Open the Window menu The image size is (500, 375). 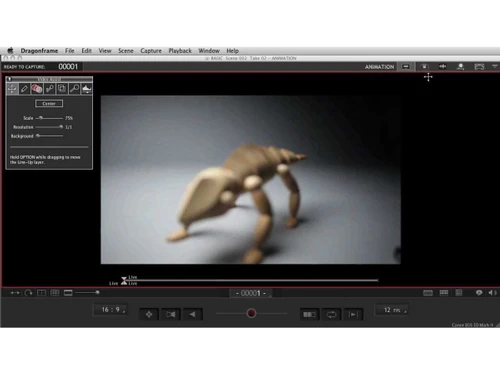209,51
